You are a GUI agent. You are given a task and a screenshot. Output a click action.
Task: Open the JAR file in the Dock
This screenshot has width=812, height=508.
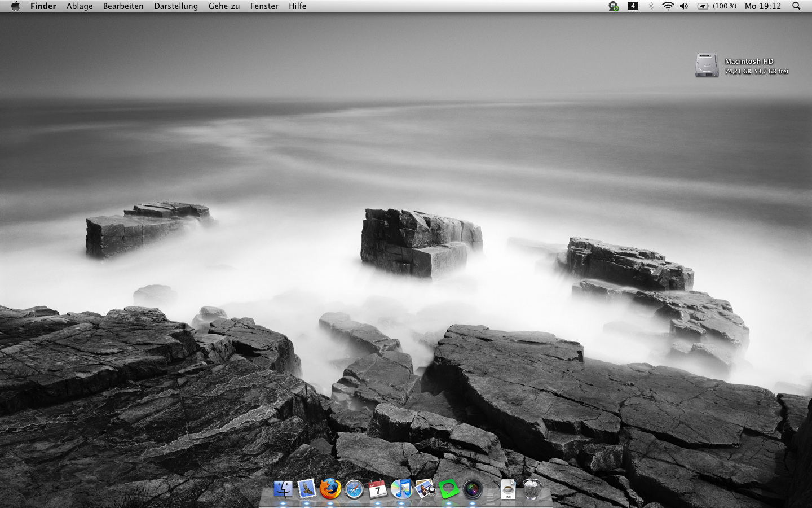point(508,489)
